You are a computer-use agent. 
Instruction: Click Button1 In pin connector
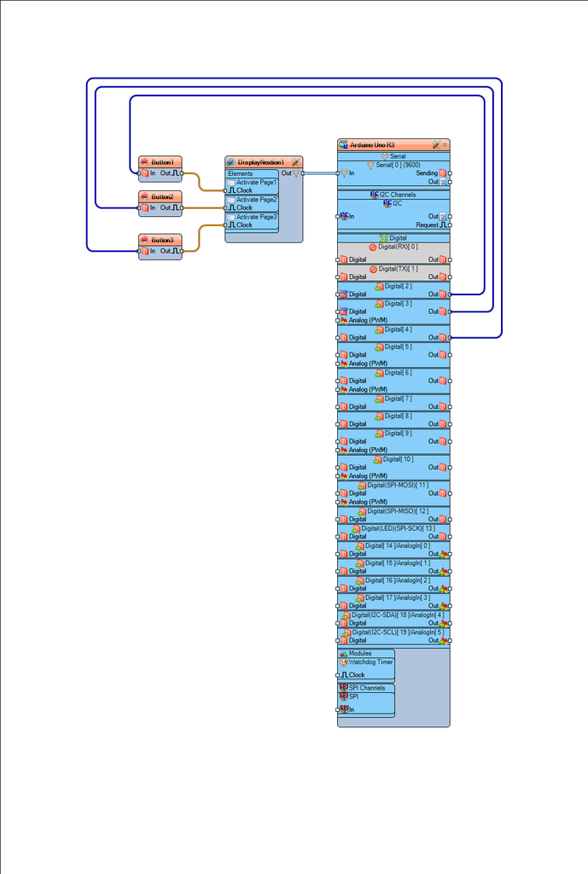click(x=139, y=173)
